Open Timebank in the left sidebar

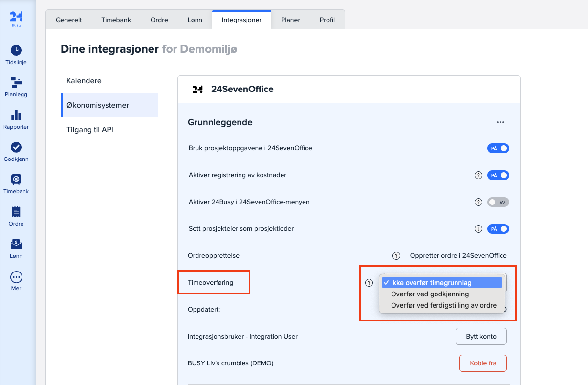click(x=16, y=180)
